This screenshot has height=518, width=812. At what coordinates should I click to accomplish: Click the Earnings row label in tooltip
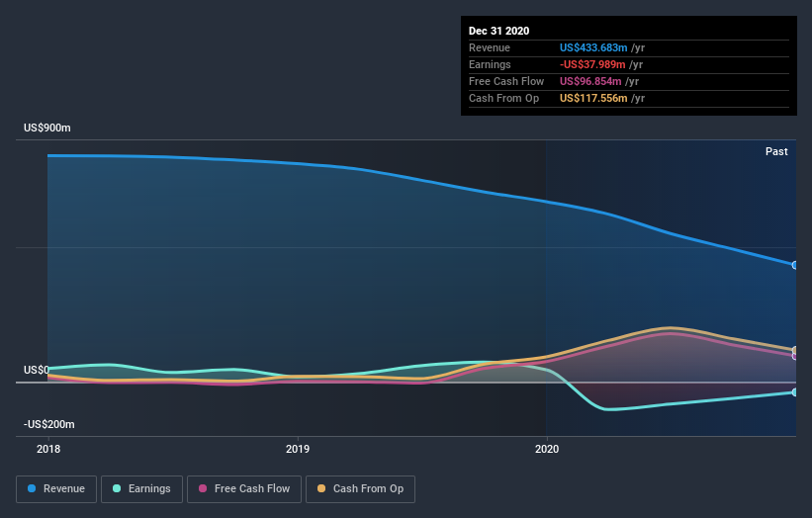pos(490,64)
